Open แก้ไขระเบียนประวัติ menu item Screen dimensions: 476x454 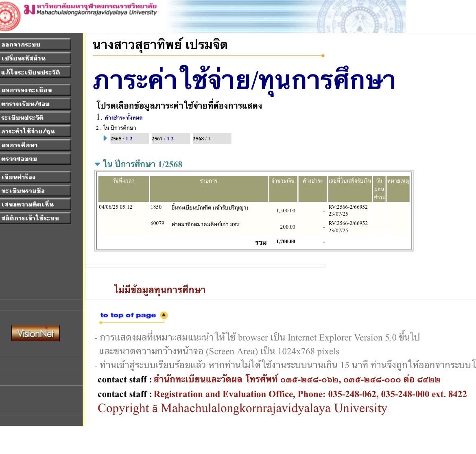(35, 72)
